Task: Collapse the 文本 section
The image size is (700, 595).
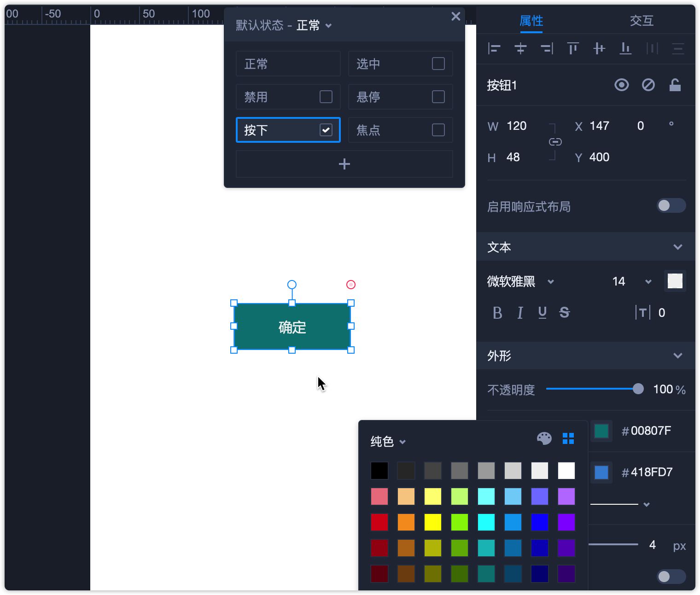Action: pyautogui.click(x=677, y=247)
